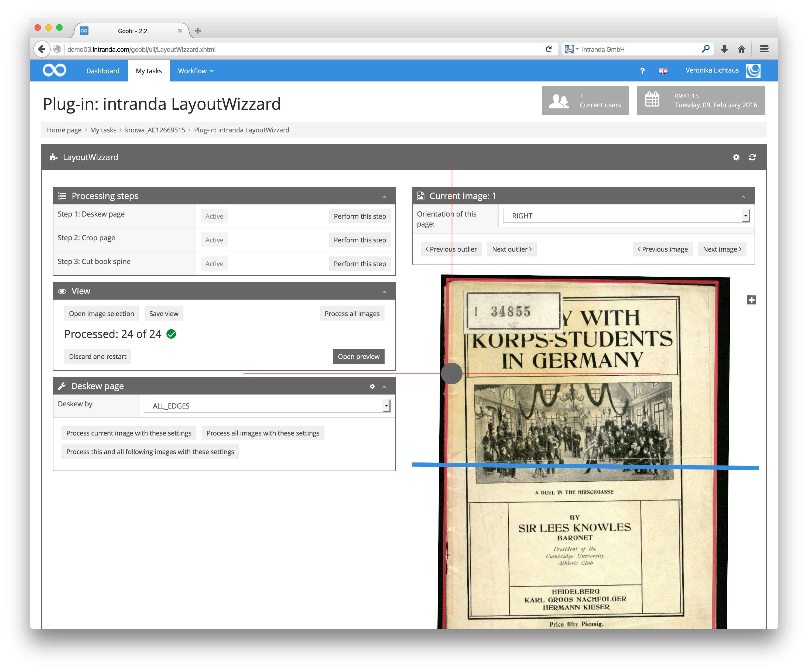Collapse the Current image panel
The width and height of the screenshot is (808, 672).
point(743,197)
